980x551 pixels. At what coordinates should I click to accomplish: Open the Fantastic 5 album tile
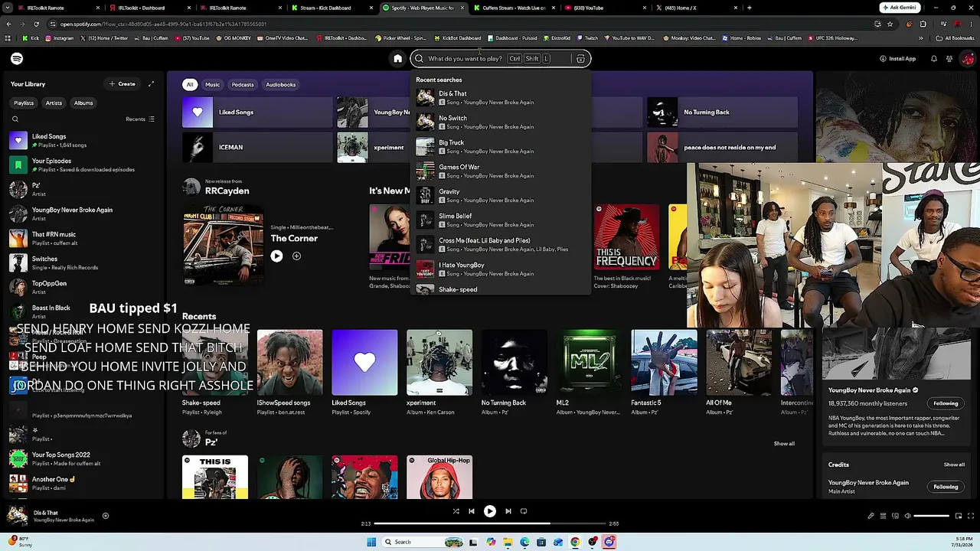point(664,373)
